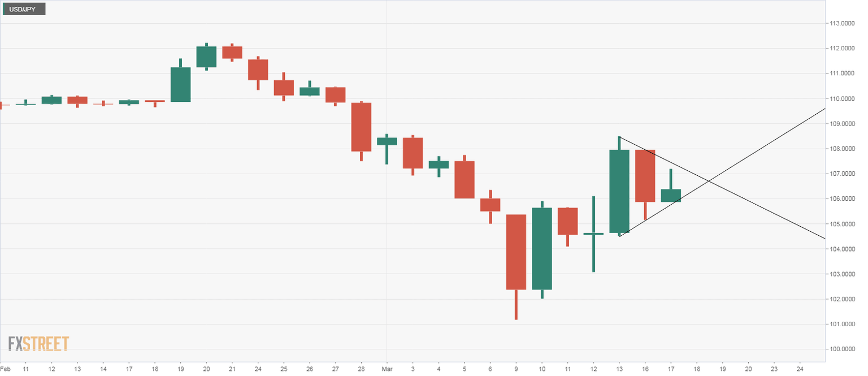This screenshot has height=376, width=868.
Task: Click the green candle at the February 20 peak
Action: [206, 57]
